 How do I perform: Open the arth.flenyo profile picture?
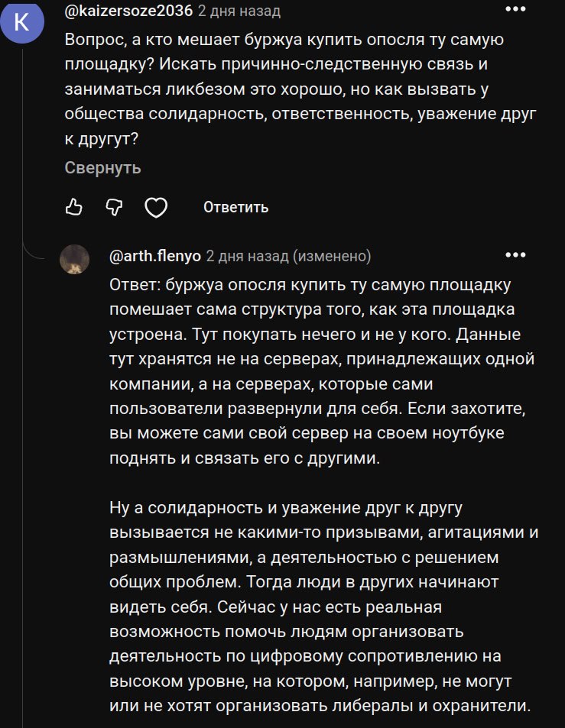click(x=75, y=260)
